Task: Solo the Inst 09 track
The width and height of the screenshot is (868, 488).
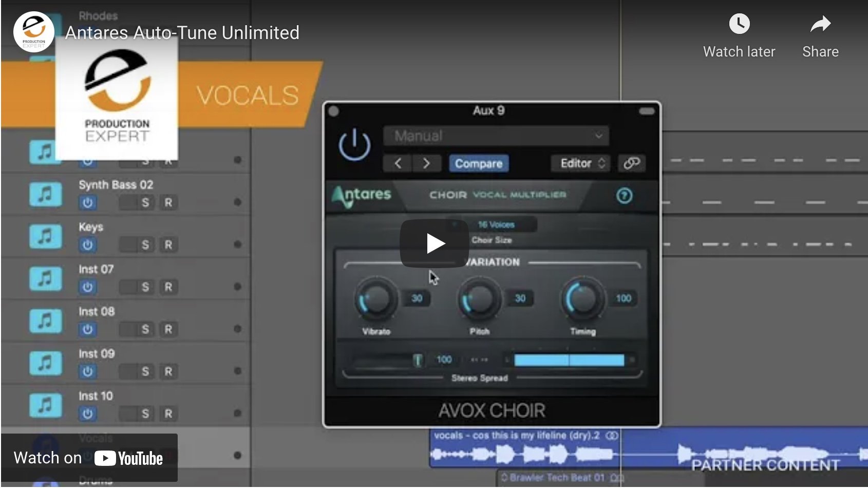Action: [145, 371]
